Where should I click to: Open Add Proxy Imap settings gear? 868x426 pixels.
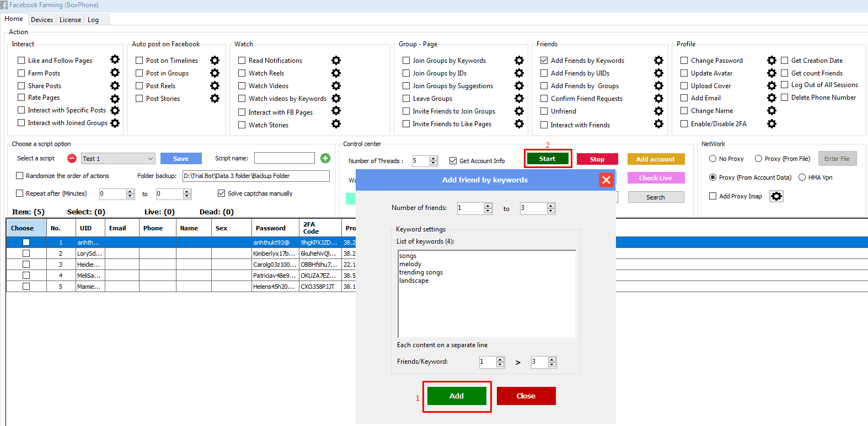click(776, 196)
